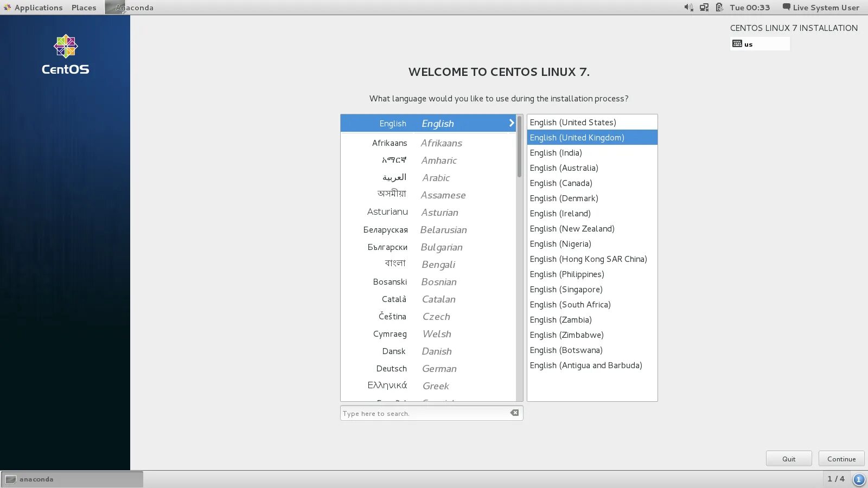Click the CentOS logo in the sidebar

66,54
